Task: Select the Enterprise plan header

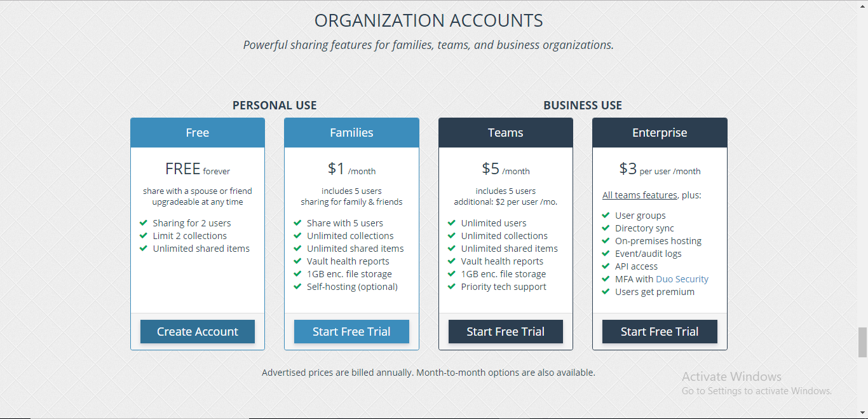Action: click(660, 133)
